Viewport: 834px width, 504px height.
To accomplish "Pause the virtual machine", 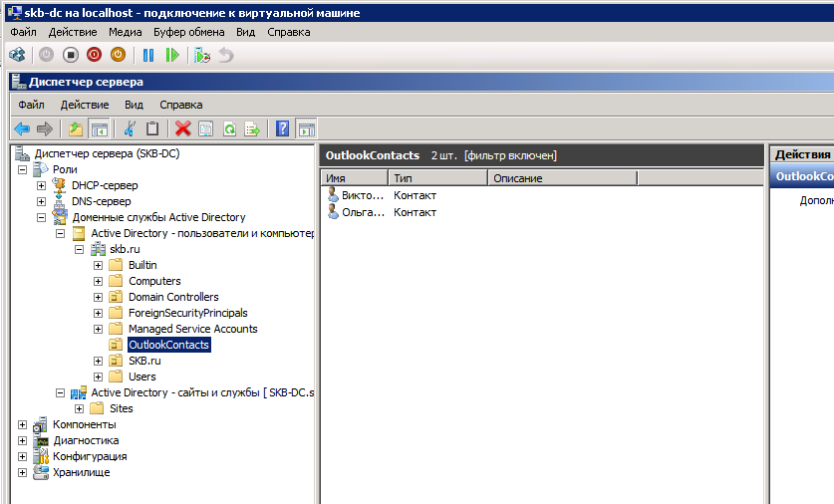I will coord(148,55).
